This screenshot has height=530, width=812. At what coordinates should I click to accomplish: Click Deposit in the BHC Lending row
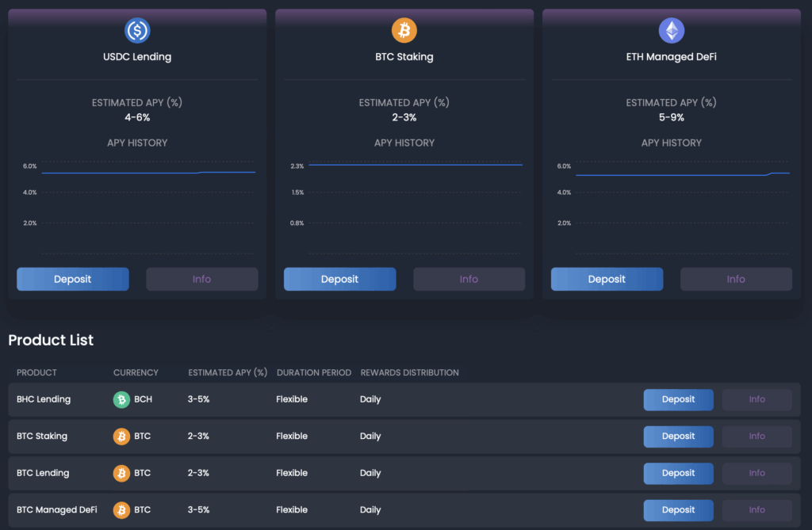pyautogui.click(x=679, y=399)
